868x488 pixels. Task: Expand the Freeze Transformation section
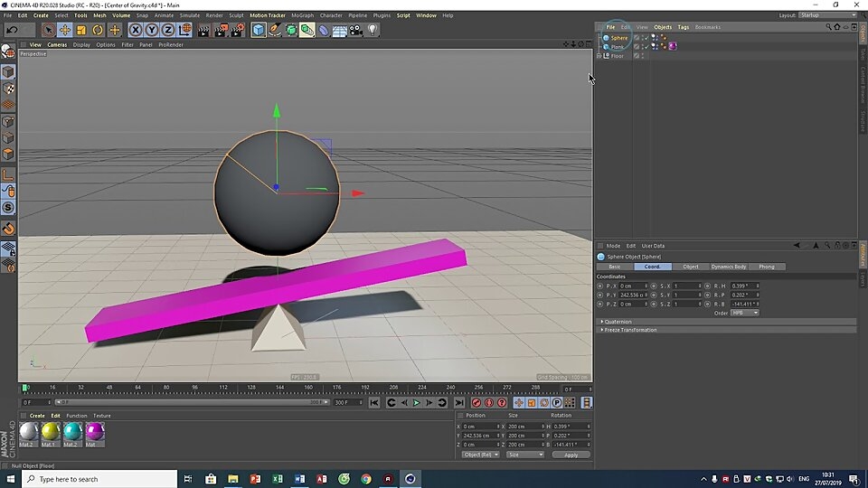[602, 330]
